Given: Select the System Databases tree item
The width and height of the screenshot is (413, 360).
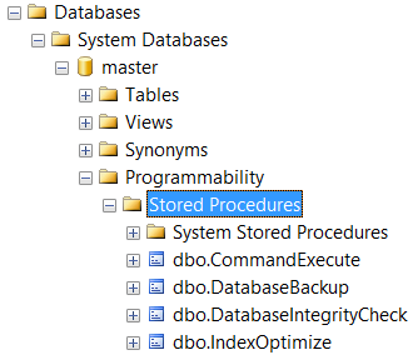Looking at the screenshot, I should [153, 40].
